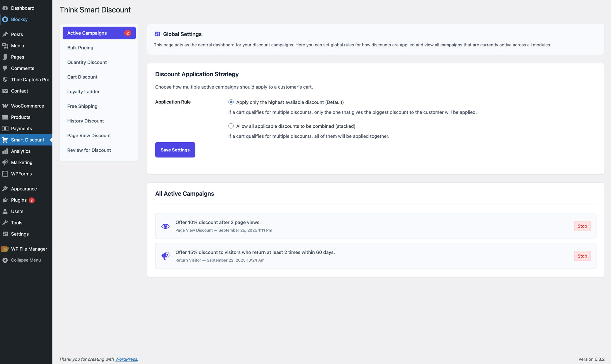Image resolution: width=611 pixels, height=364 pixels.
Task: Click the Dashboard gauge icon
Action: [x=5, y=8]
